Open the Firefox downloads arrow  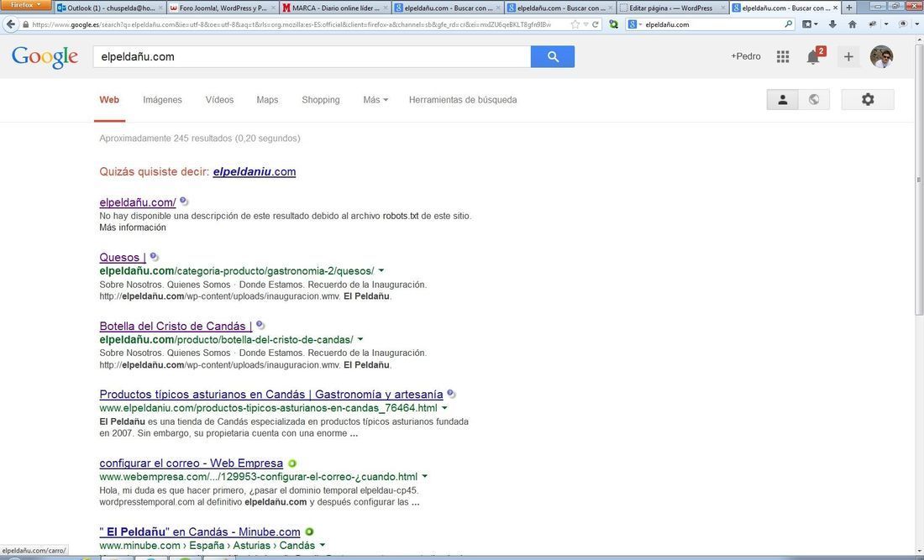point(832,24)
